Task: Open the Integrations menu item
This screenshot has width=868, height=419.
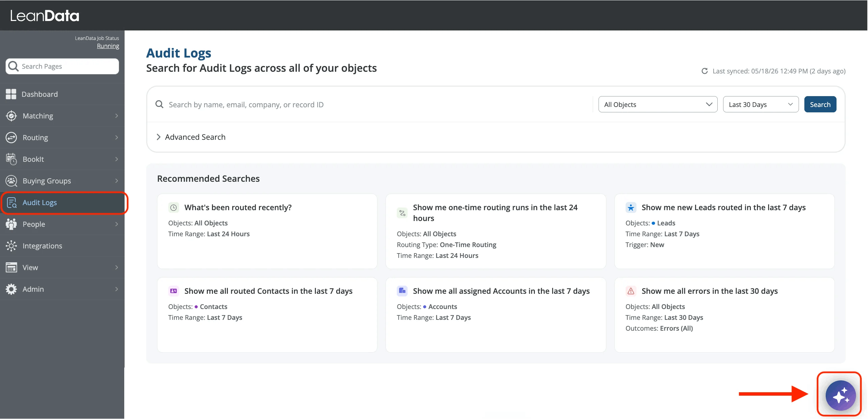Action: tap(62, 246)
